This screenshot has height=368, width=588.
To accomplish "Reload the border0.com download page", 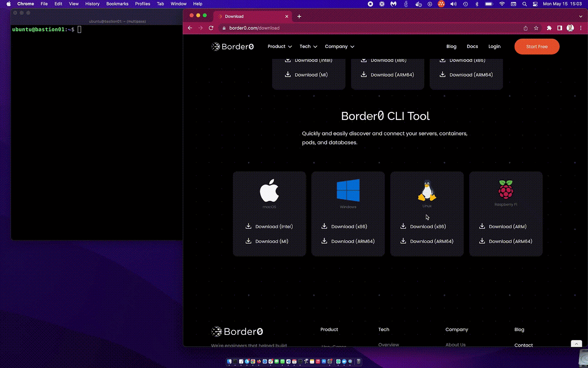I will click(211, 28).
